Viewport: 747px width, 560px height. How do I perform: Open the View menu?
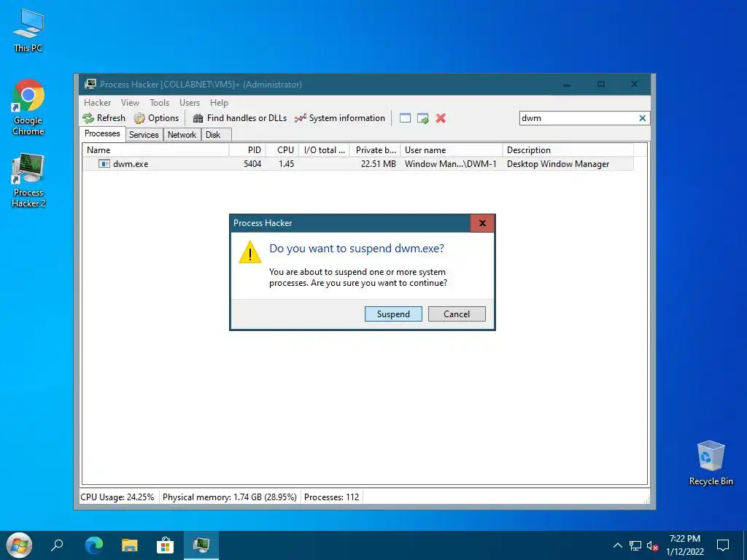click(130, 103)
